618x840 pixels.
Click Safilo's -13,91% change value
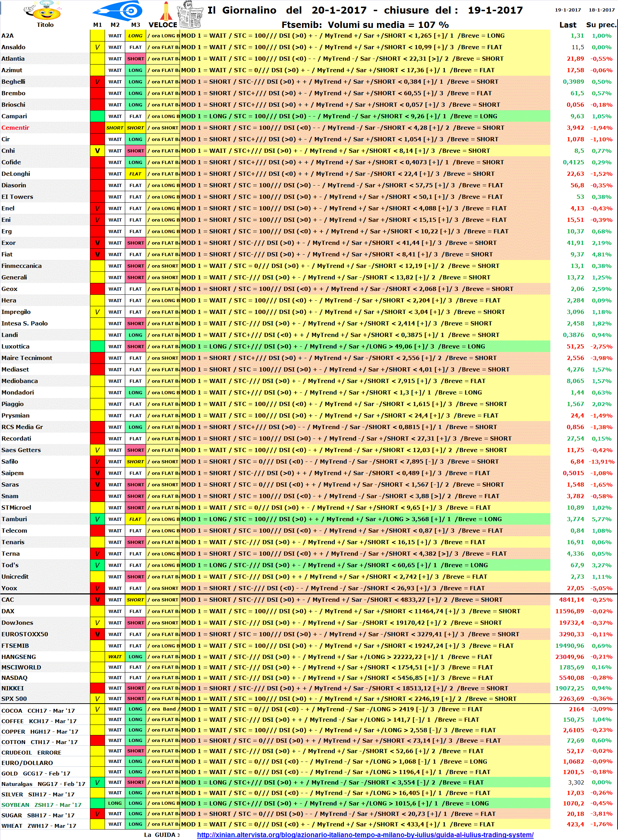click(601, 462)
